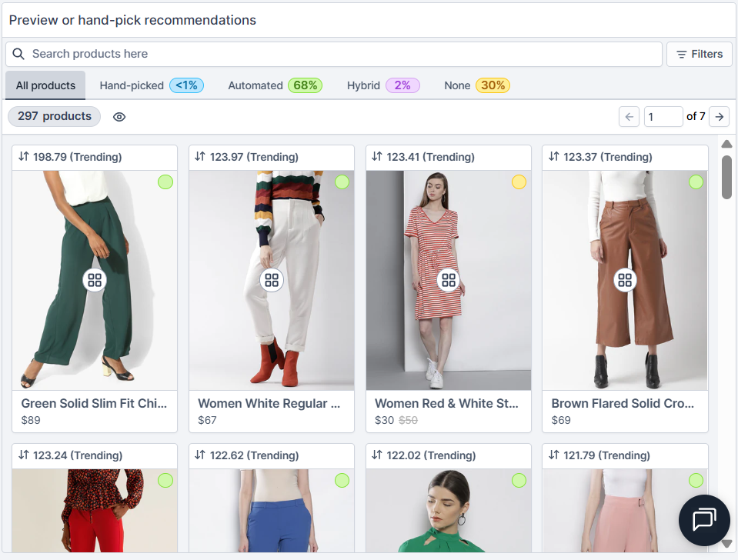Screen dimensions: 738x560
Task: Click the Green Solid Slim Fit Chi... title
Action: coord(94,403)
